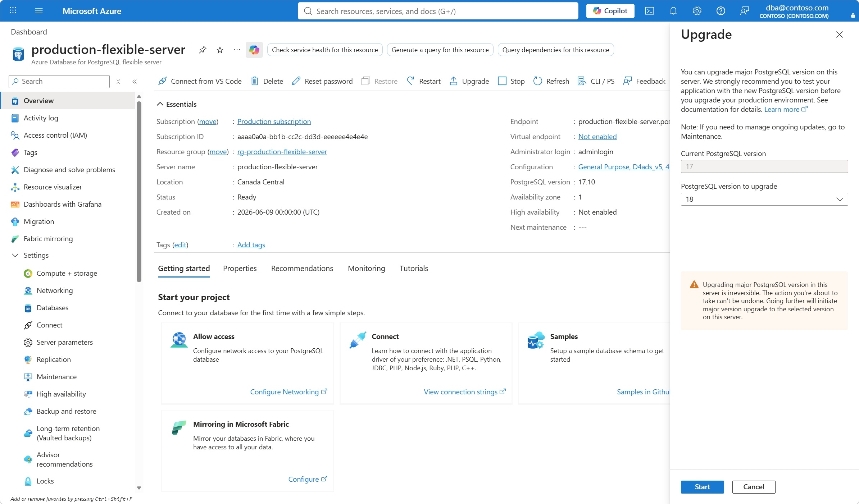This screenshot has width=859, height=504.
Task: Collapse the Essentials section
Action: point(177,104)
